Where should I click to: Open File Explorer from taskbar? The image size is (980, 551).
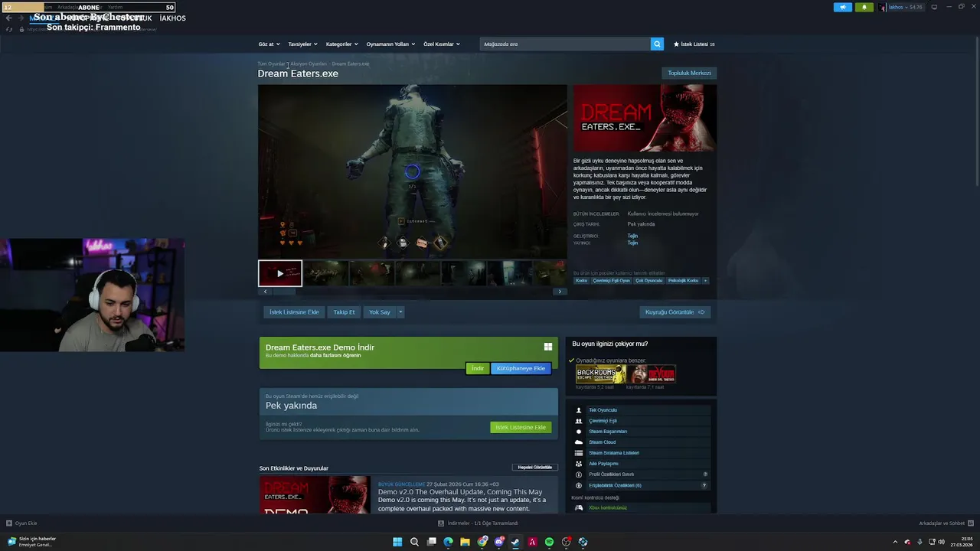(x=465, y=542)
